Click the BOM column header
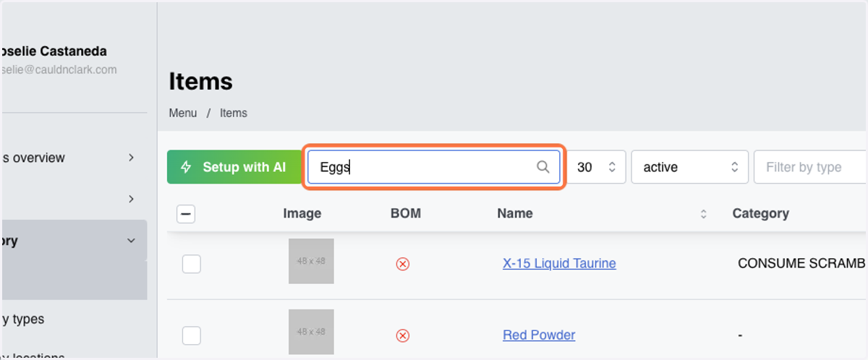 (405, 213)
